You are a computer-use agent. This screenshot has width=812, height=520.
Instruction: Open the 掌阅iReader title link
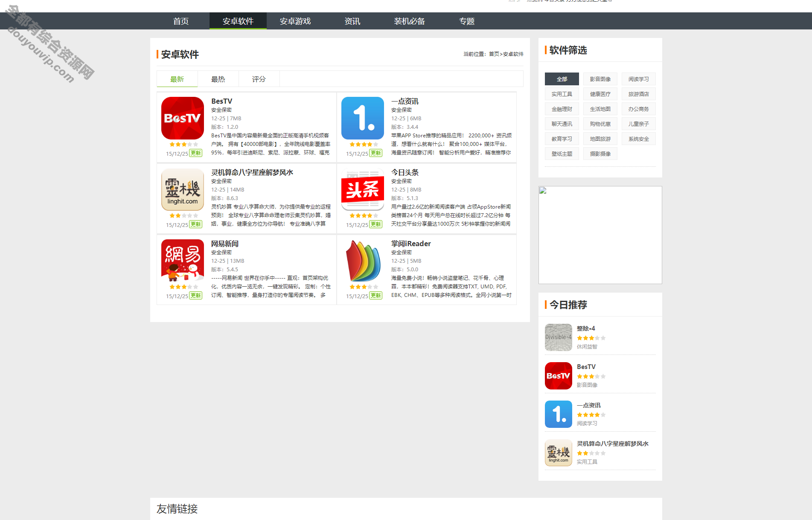(x=411, y=244)
